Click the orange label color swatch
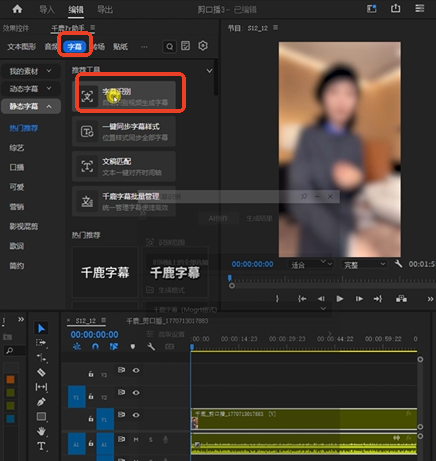 click(10, 379)
